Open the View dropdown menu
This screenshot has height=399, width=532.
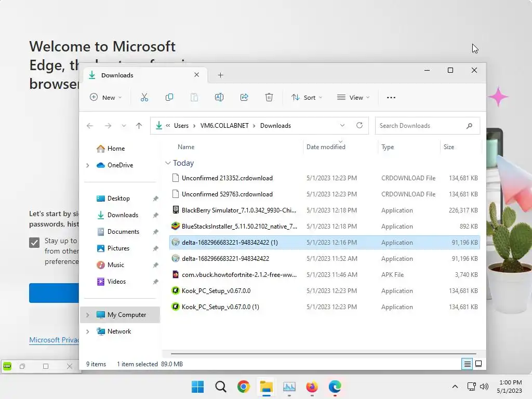(x=353, y=97)
